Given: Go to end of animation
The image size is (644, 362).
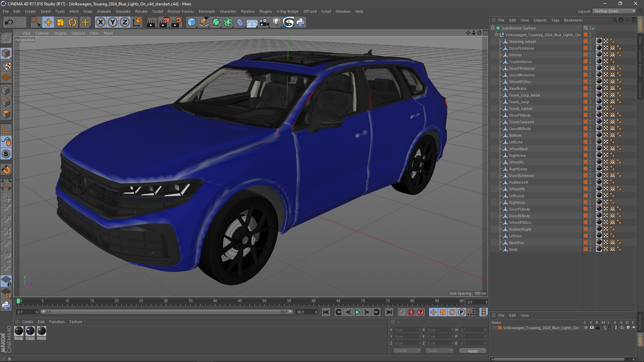Looking at the screenshot, I should (x=389, y=312).
